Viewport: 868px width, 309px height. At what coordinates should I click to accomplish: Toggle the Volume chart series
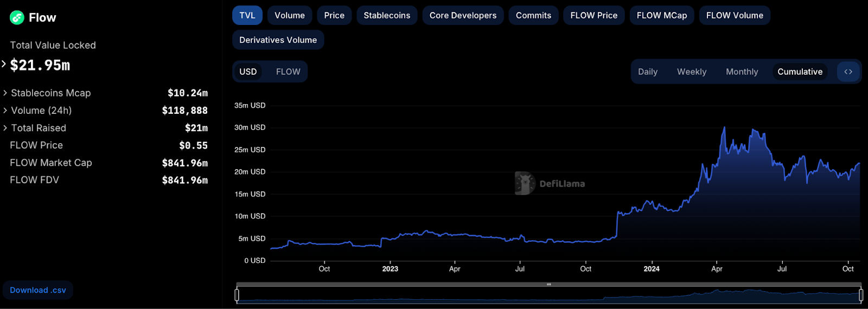pyautogui.click(x=290, y=15)
